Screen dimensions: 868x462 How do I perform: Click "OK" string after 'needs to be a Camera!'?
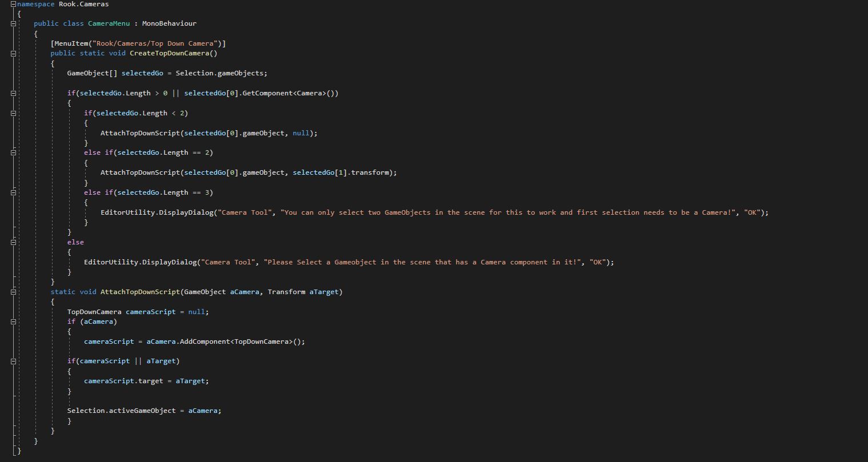tap(751, 212)
